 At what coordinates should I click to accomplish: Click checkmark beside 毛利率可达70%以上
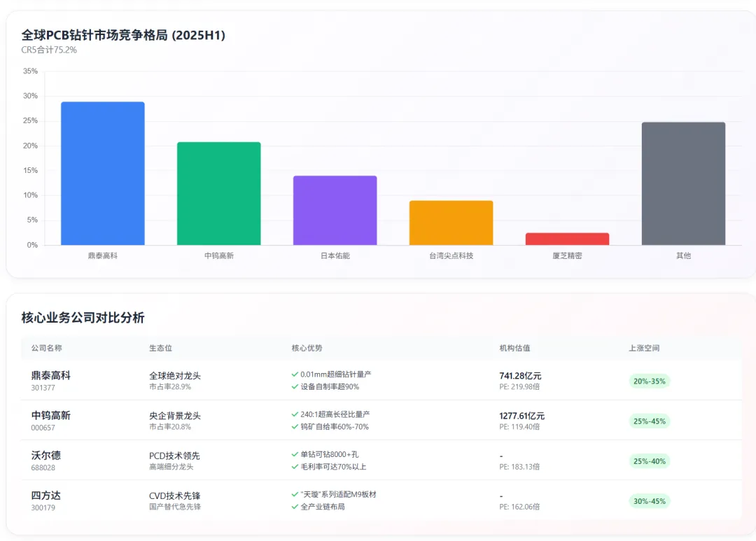click(x=295, y=467)
